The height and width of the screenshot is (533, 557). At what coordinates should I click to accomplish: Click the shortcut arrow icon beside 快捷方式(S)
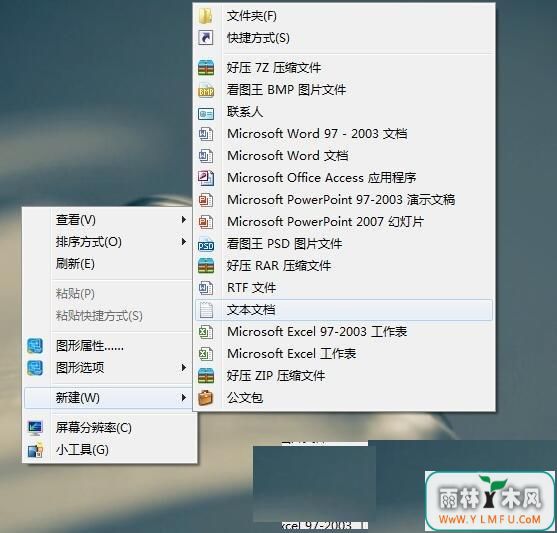pyautogui.click(x=206, y=38)
